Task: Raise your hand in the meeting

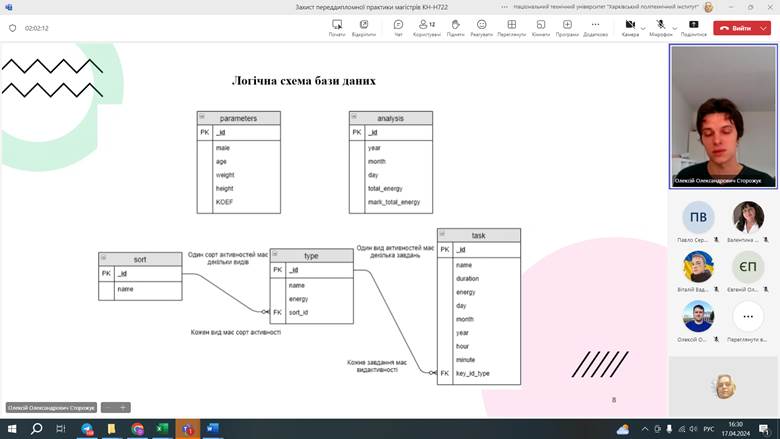Action: click(455, 27)
